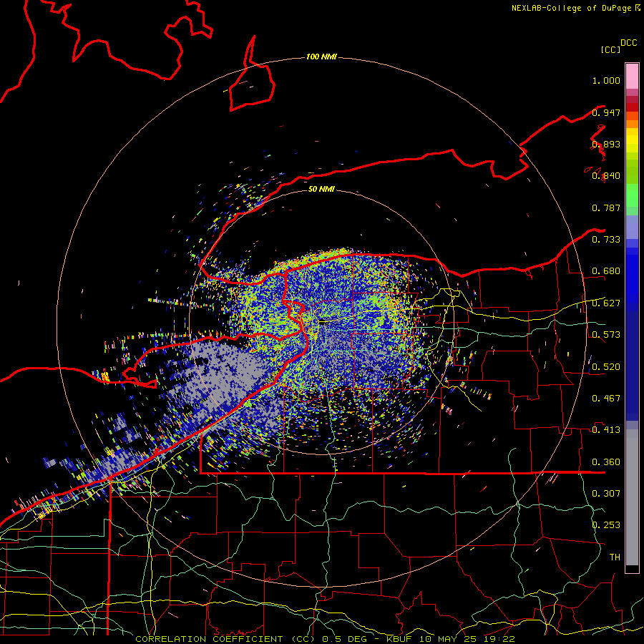Click the TH threshold label

click(615, 557)
